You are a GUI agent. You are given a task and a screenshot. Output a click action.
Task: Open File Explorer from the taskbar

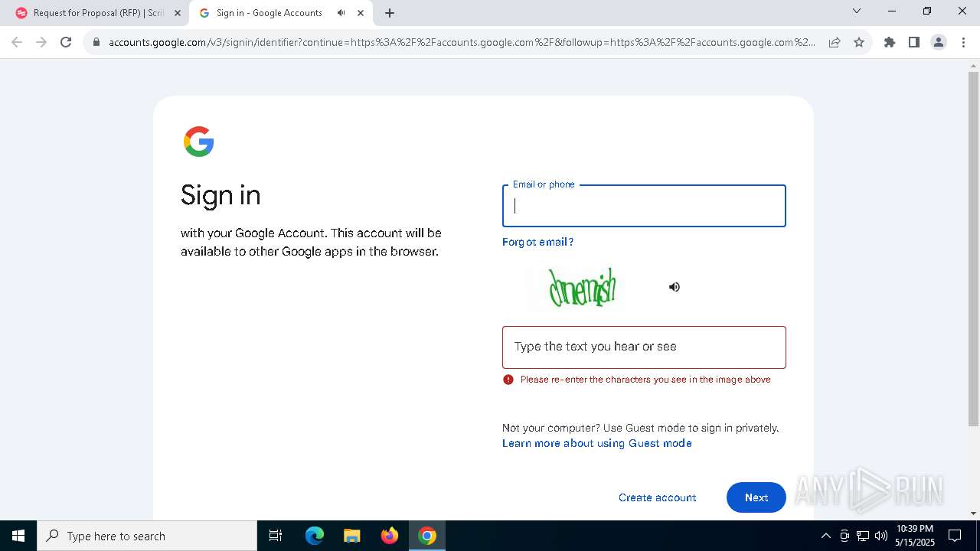[x=352, y=536]
